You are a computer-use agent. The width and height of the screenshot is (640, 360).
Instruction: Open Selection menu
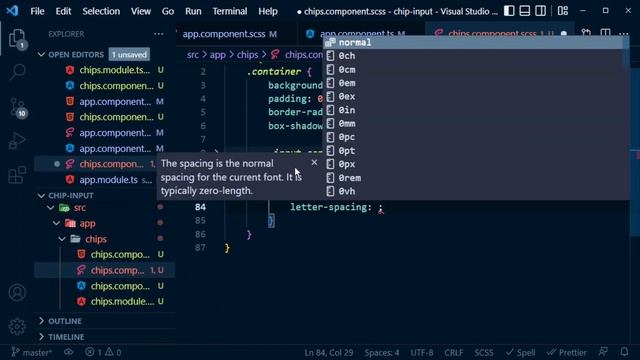point(101,11)
